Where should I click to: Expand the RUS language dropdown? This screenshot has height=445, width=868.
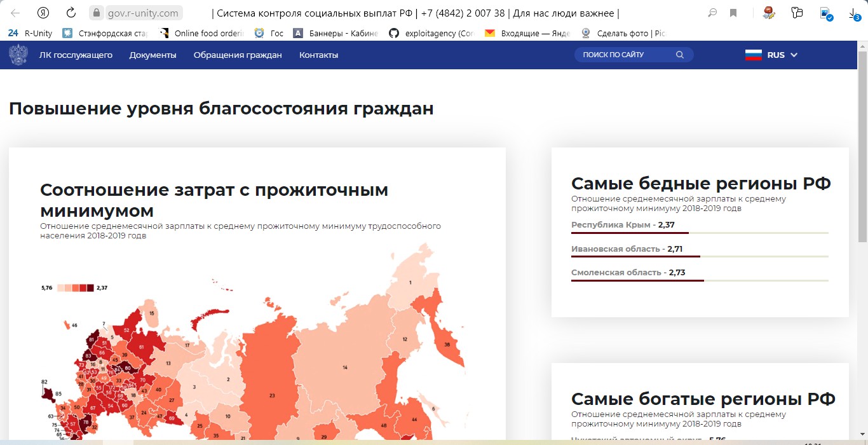[782, 55]
